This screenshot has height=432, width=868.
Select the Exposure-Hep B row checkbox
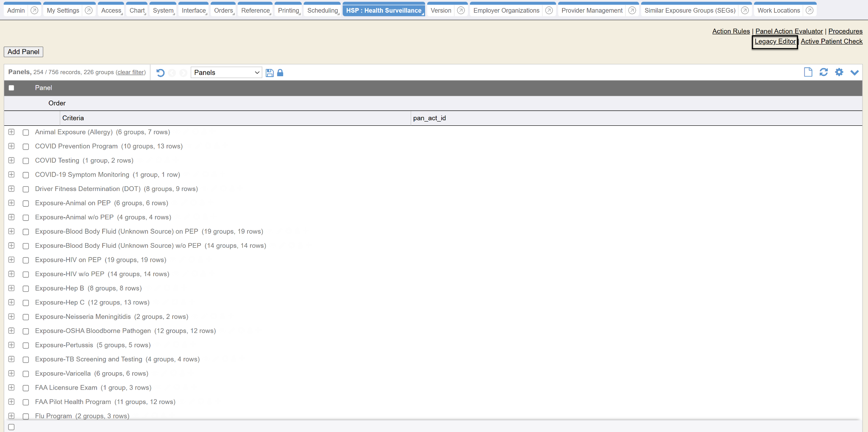coord(26,289)
